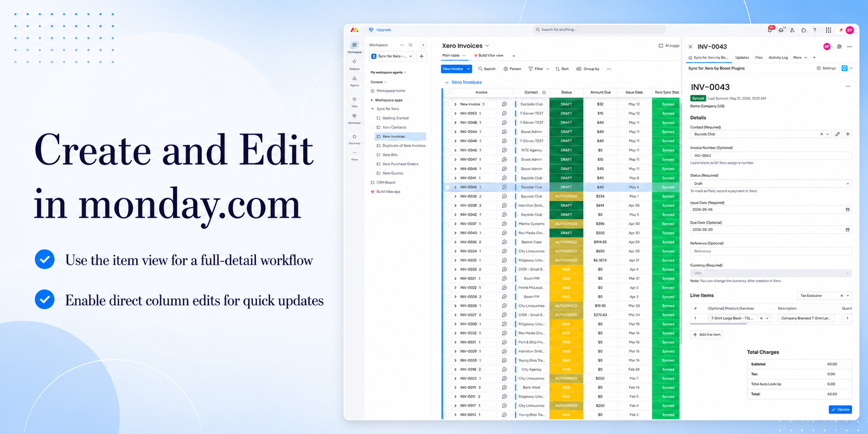Open Favorites star icon
The height and width of the screenshot is (434, 868).
tap(354, 137)
